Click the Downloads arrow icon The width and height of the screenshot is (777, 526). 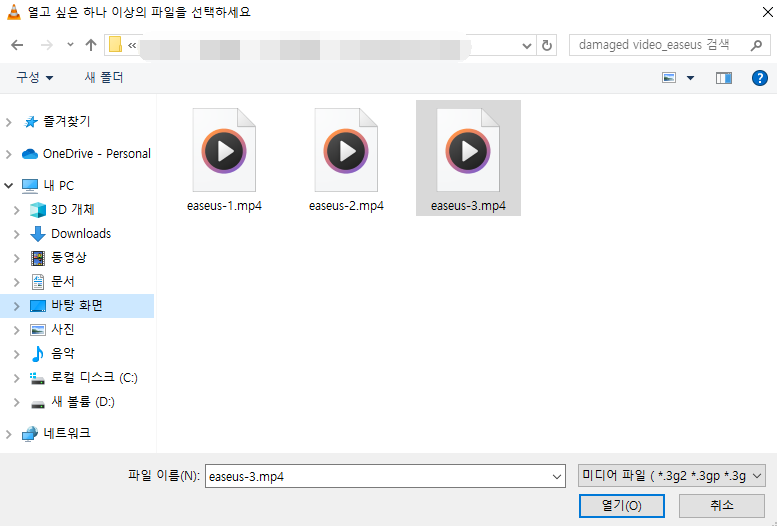tap(38, 234)
